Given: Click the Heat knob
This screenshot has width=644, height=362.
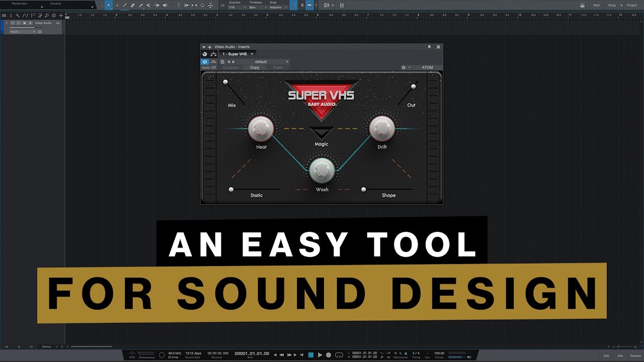Looking at the screenshot, I should coord(261,129).
